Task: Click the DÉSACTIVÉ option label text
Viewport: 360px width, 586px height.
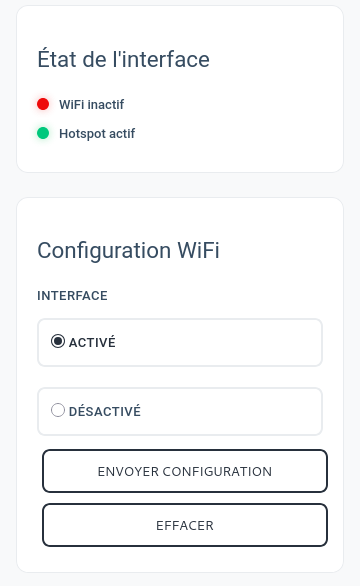Action: 105,411
